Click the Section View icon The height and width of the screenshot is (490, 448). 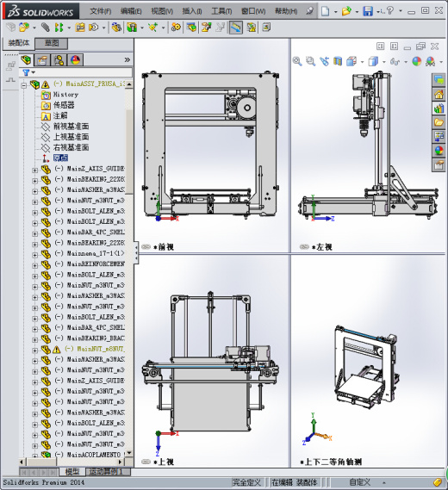click(338, 61)
